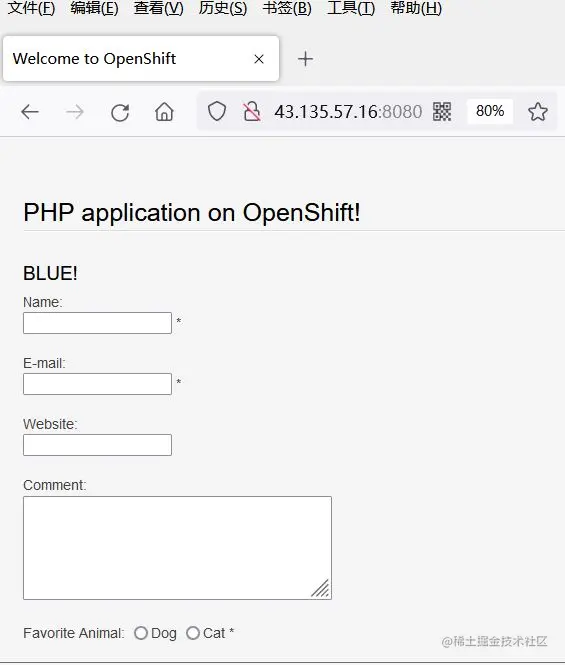Open the 历史(S) menu

pyautogui.click(x=223, y=8)
